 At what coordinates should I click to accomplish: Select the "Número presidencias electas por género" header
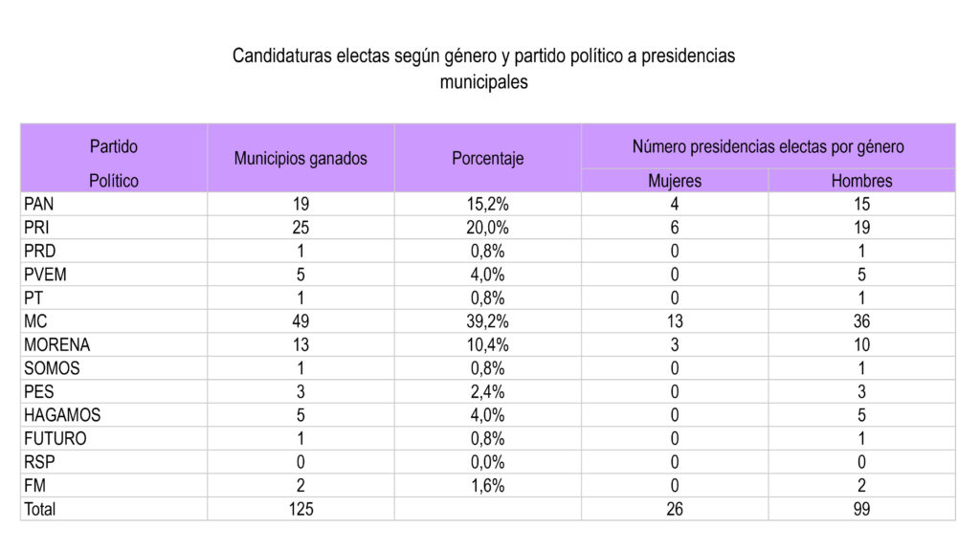pyautogui.click(x=768, y=147)
